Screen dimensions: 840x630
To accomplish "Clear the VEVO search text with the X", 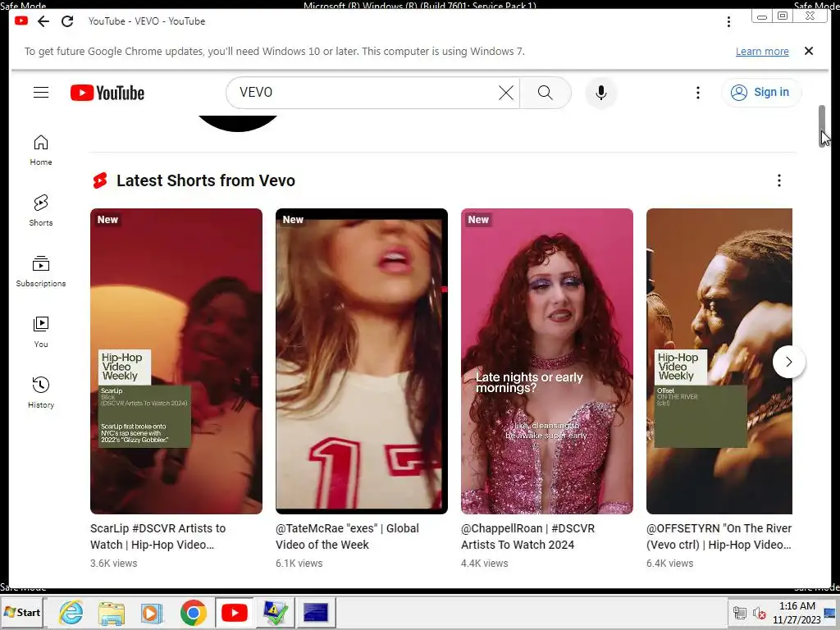I will pos(505,93).
